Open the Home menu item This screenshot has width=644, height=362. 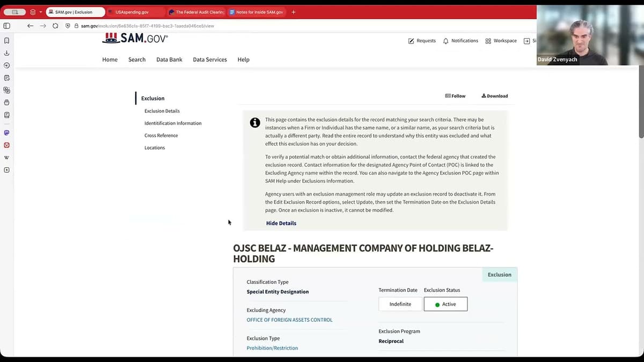(110, 60)
